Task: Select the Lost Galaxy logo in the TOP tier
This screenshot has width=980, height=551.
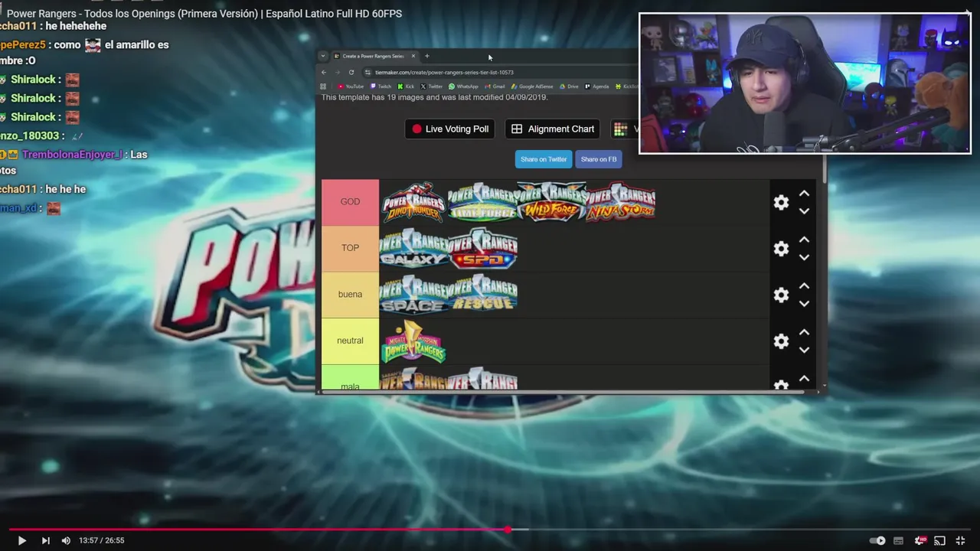Action: pos(413,248)
